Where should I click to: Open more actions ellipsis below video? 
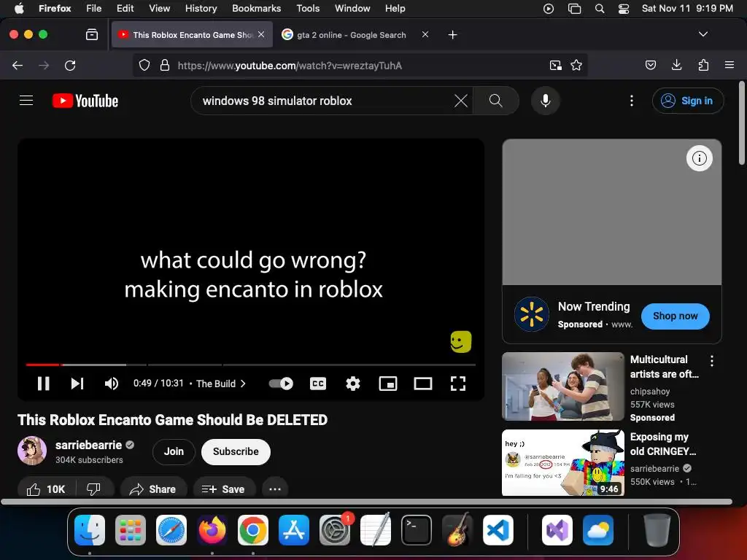[275, 489]
